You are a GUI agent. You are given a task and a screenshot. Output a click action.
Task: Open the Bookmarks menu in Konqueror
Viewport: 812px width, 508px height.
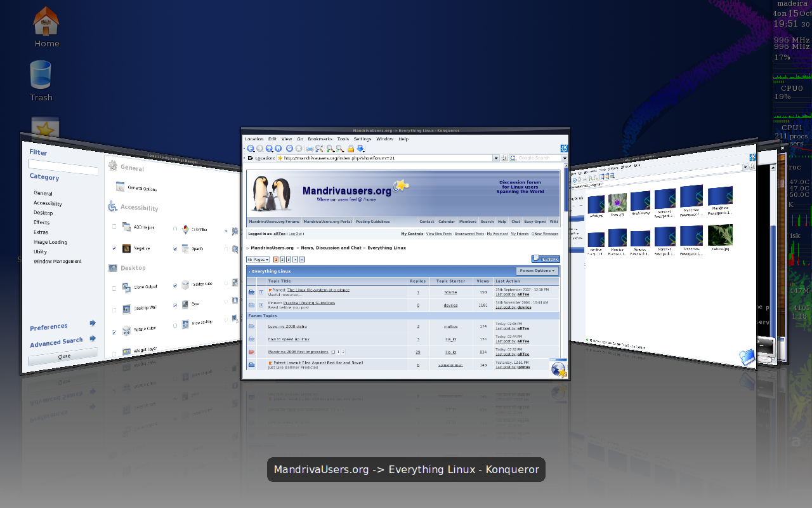coord(320,139)
